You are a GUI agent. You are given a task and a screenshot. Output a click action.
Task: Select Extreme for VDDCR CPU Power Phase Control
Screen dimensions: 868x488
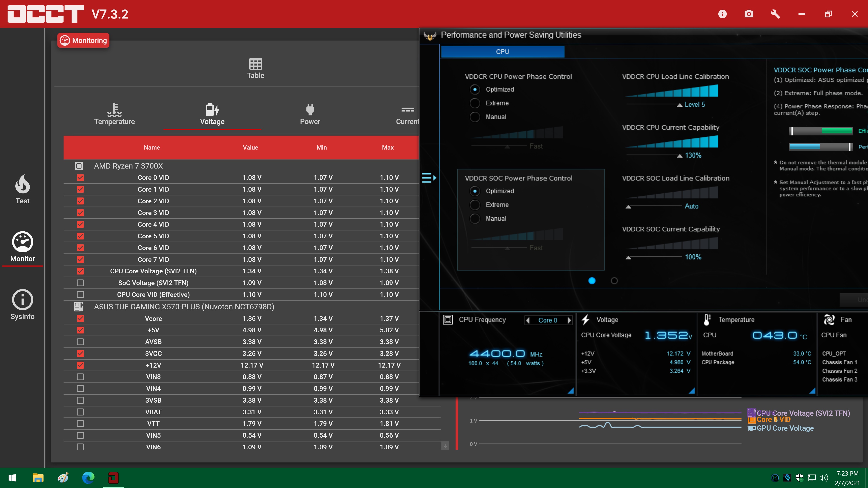475,103
